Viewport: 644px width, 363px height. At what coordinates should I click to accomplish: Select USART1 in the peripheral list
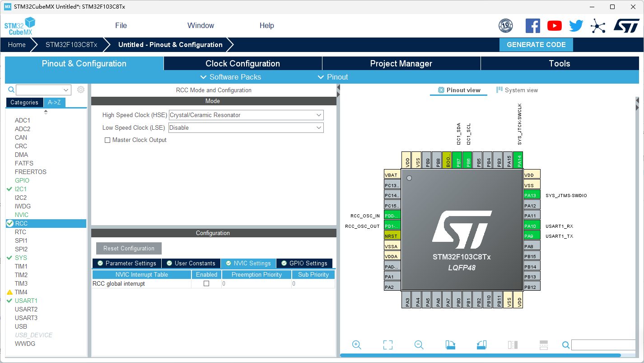point(26,301)
